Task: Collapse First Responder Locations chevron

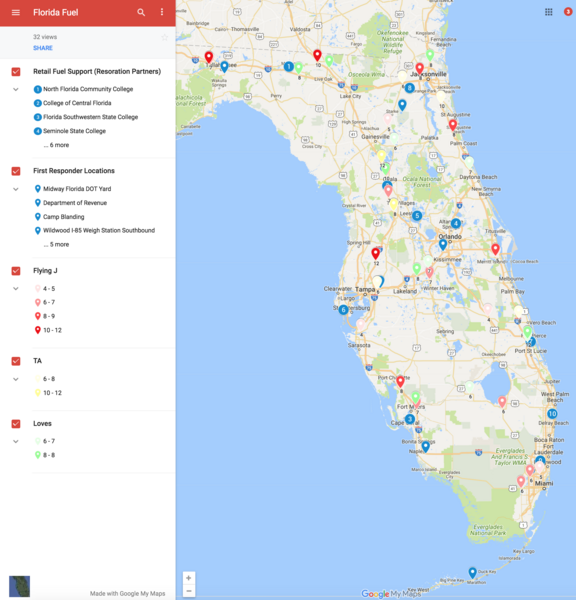Action: tap(16, 189)
